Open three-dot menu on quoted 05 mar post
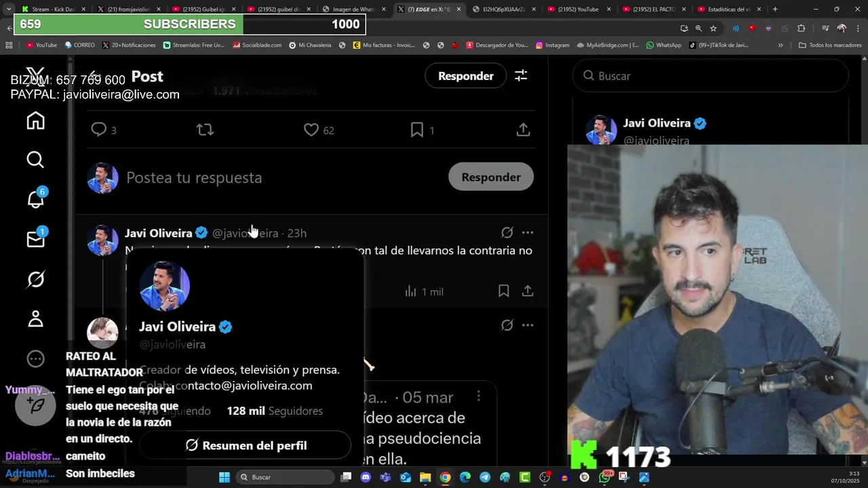Screen dimensions: 868x488 tap(479, 396)
